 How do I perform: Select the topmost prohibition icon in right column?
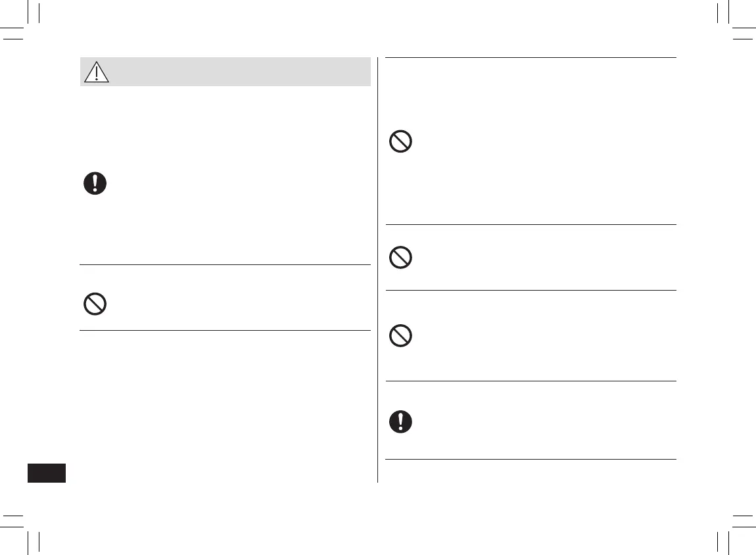[x=400, y=142]
